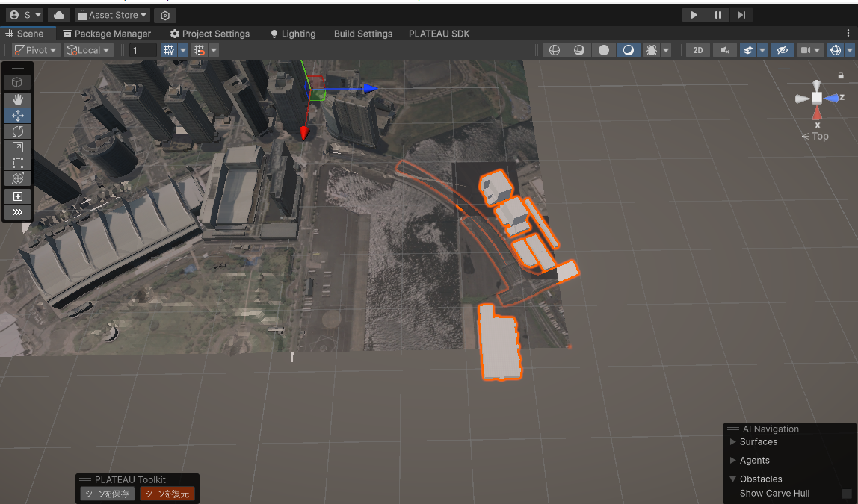Switch to the Package Manager tab

coord(106,34)
